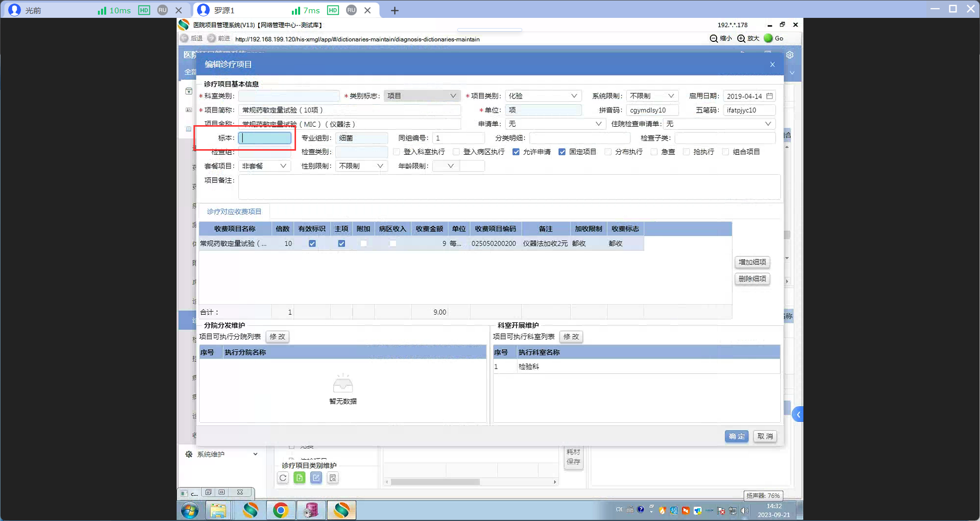Uncheck 允许申请 checkbox
The height and width of the screenshot is (521, 980).
(516, 152)
